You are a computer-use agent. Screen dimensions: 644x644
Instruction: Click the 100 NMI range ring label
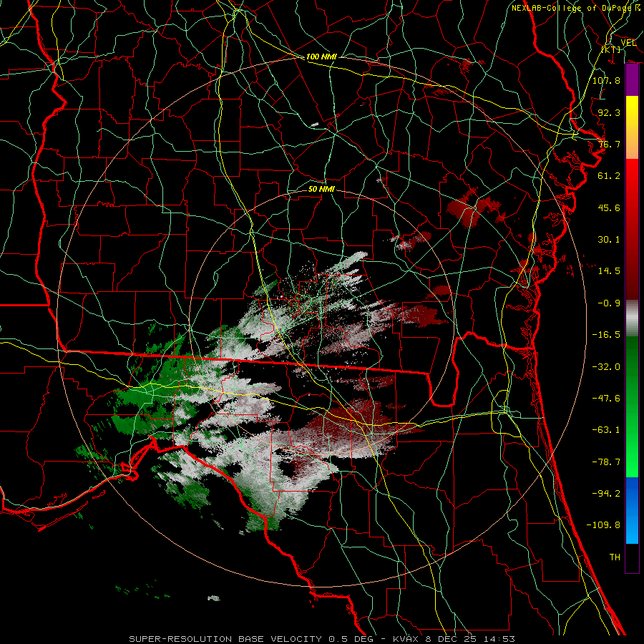[x=321, y=57]
